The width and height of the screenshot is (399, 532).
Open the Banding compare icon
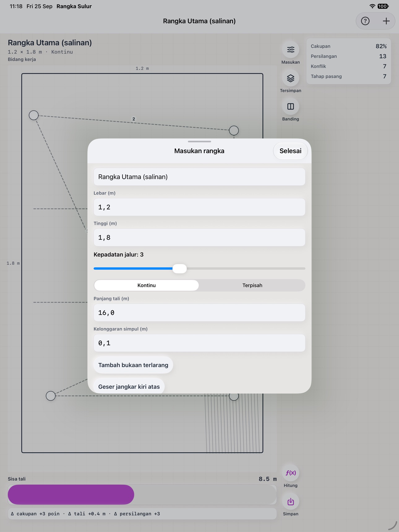pos(290,106)
